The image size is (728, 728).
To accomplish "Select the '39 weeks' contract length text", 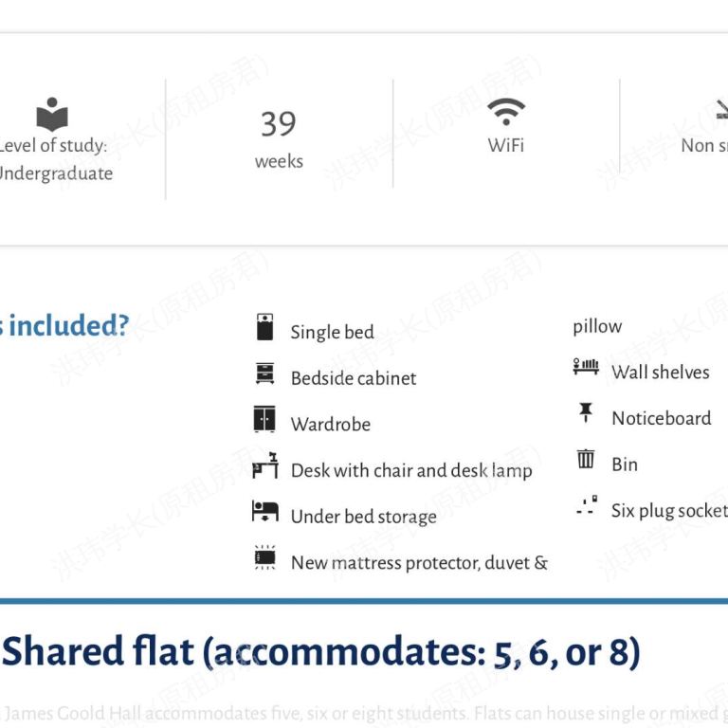I will (279, 138).
